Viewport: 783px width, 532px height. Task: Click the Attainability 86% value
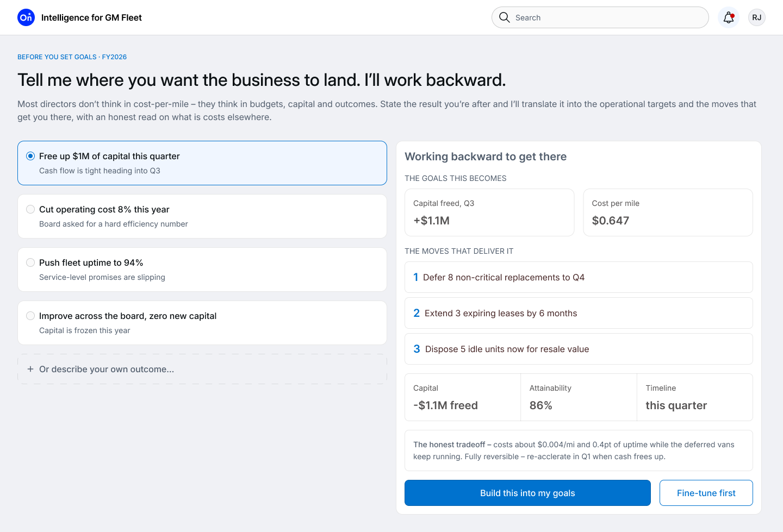coord(540,405)
